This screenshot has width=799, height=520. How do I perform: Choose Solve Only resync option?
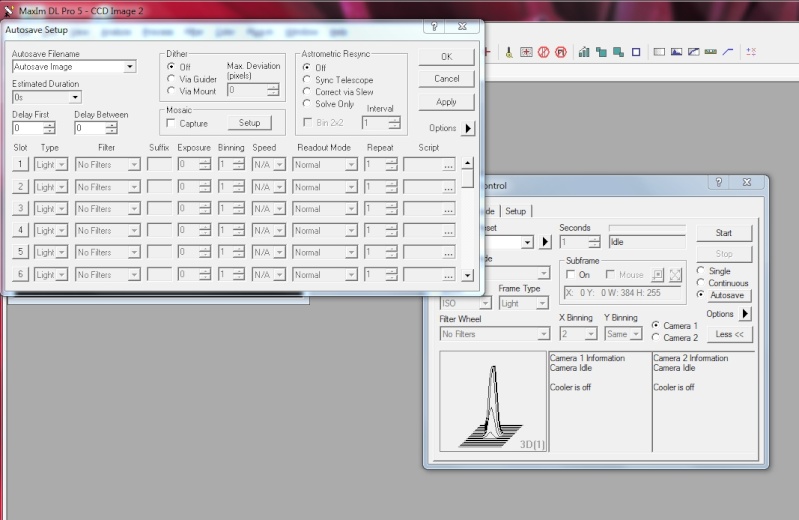click(307, 103)
